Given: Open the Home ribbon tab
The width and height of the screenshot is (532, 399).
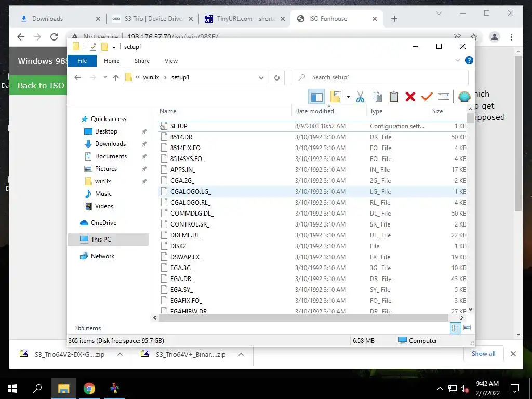Looking at the screenshot, I should click(x=112, y=61).
